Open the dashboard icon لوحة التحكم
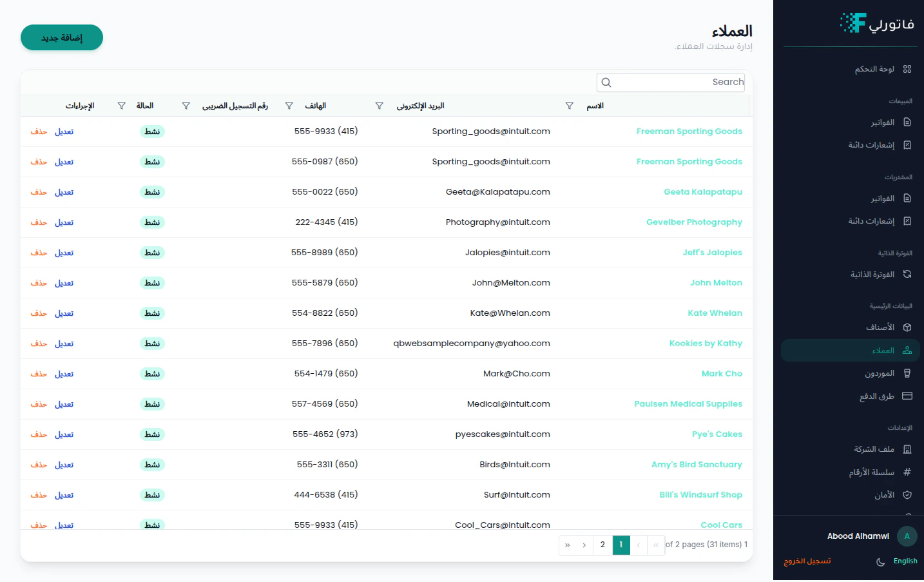This screenshot has width=924, height=582. (x=907, y=69)
